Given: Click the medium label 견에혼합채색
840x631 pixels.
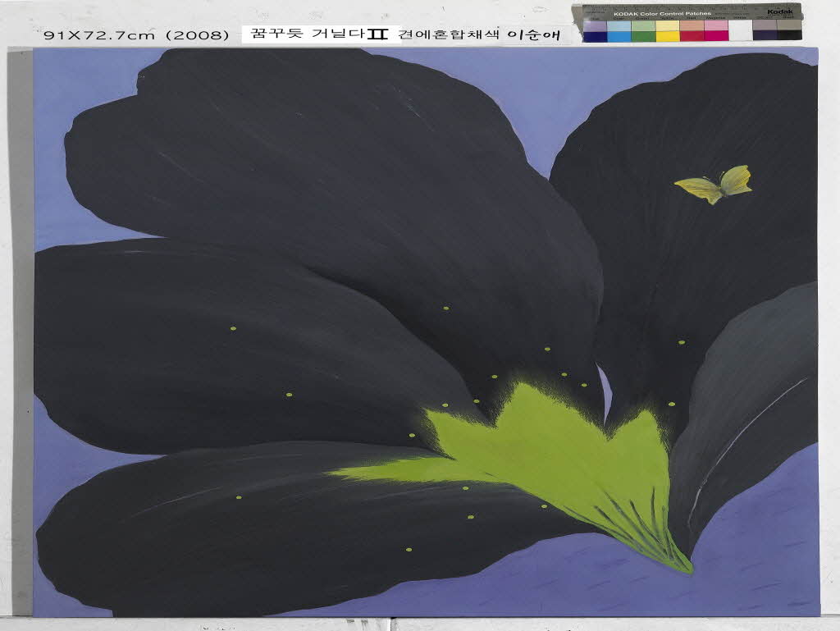Looking at the screenshot, I should click(449, 34).
